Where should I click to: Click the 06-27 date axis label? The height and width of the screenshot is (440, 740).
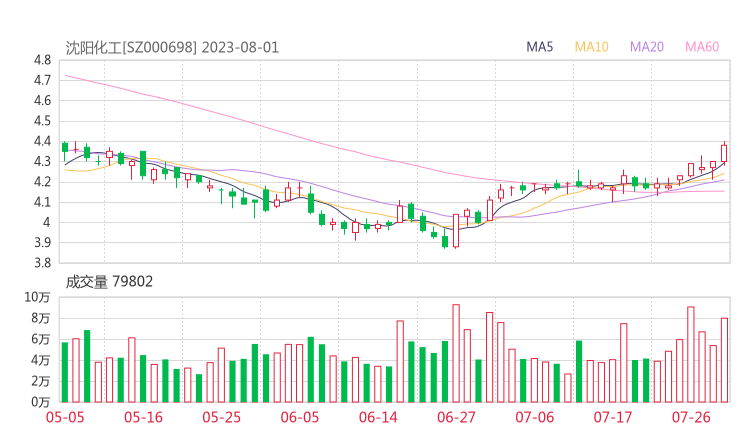456,417
